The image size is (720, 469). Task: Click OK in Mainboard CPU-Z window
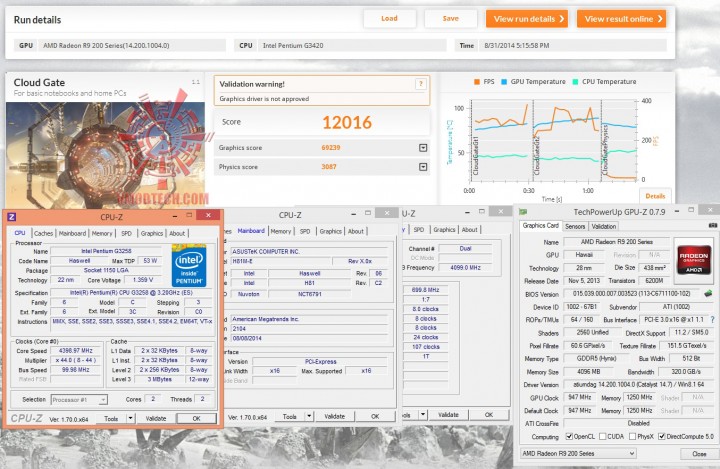tap(375, 417)
